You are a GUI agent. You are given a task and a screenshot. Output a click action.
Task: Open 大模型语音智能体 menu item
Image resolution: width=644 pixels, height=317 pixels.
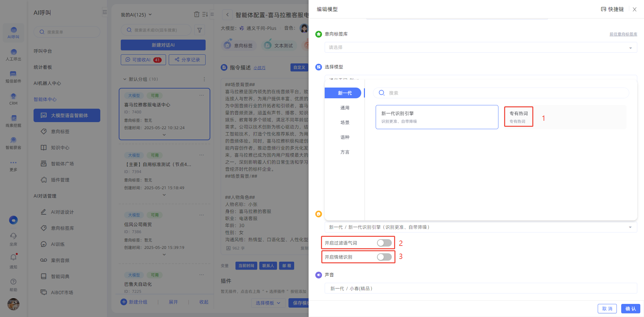point(67,115)
